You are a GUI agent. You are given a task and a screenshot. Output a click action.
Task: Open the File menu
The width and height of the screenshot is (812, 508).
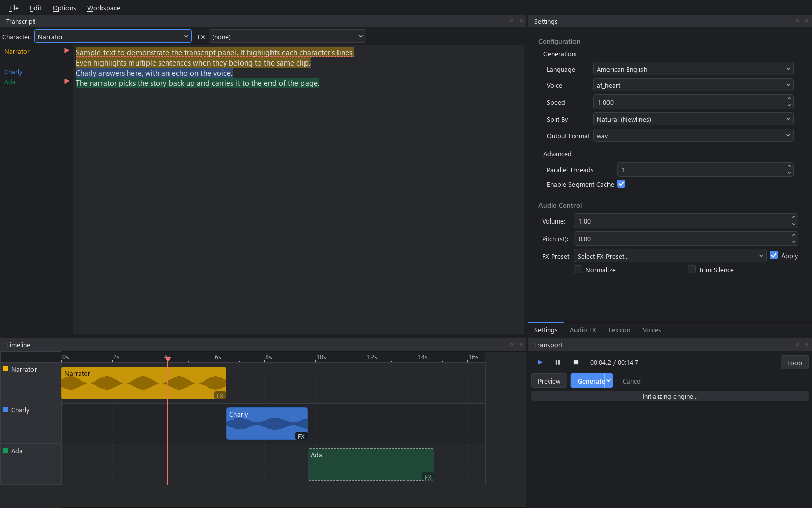[14, 8]
